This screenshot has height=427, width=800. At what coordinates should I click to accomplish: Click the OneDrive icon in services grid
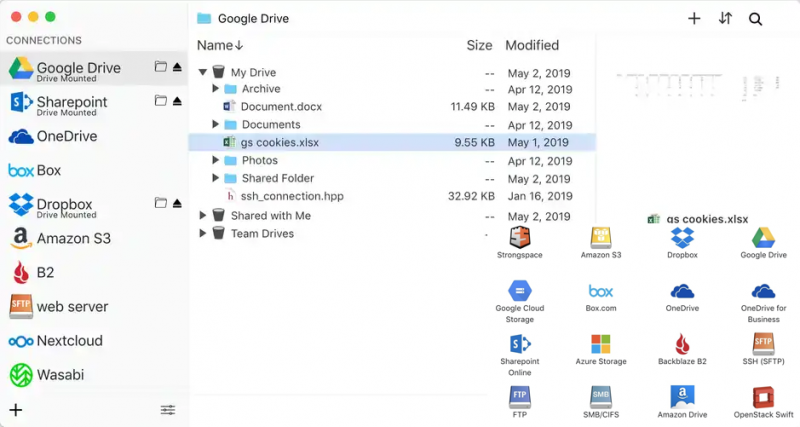tap(682, 291)
